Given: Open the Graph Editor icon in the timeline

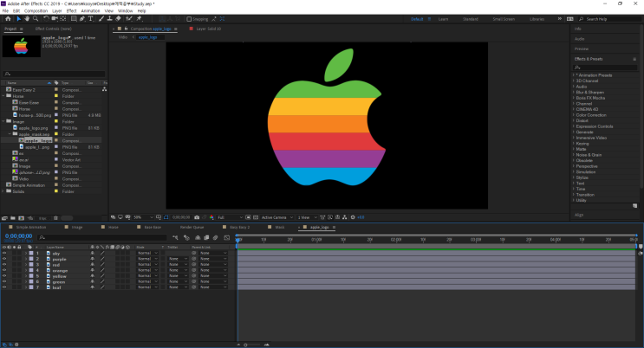Looking at the screenshot, I should click(x=227, y=237).
